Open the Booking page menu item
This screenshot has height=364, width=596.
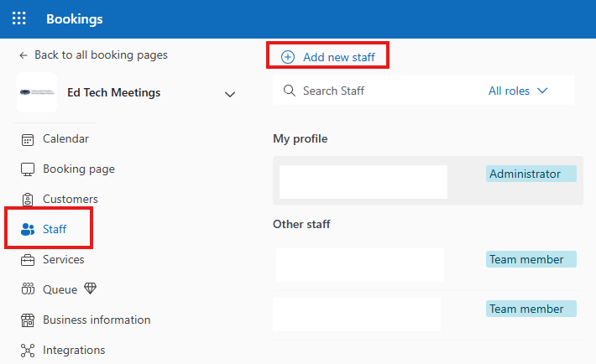[x=79, y=169]
